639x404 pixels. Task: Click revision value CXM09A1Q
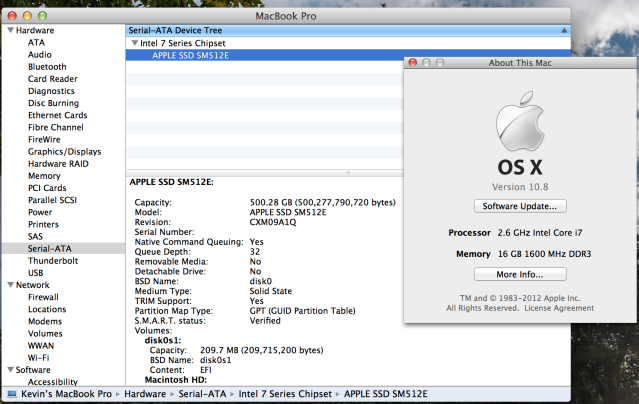273,222
